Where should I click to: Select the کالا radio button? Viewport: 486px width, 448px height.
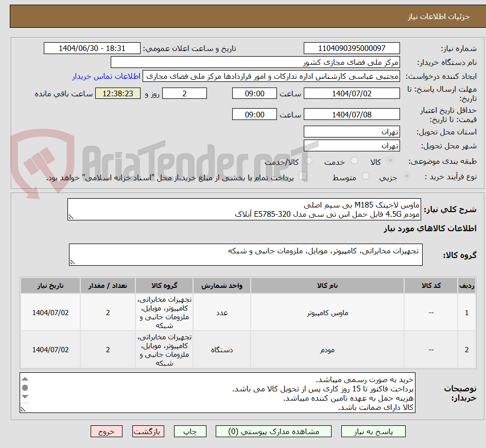[x=390, y=161]
